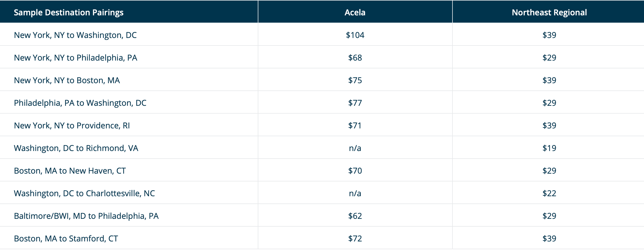Viewport: 644px width, 251px height.
Task: Click the $22 Northeast Regional fare
Action: coord(549,193)
